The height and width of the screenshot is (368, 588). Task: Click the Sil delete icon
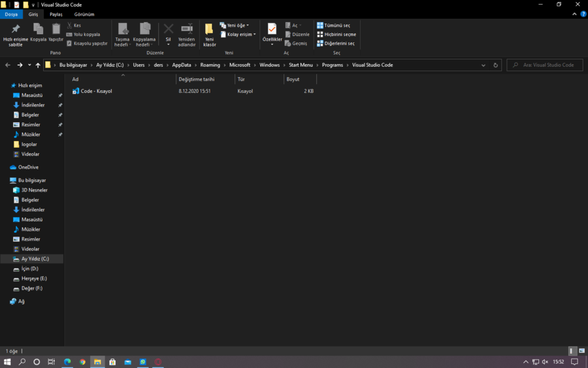pyautogui.click(x=169, y=34)
